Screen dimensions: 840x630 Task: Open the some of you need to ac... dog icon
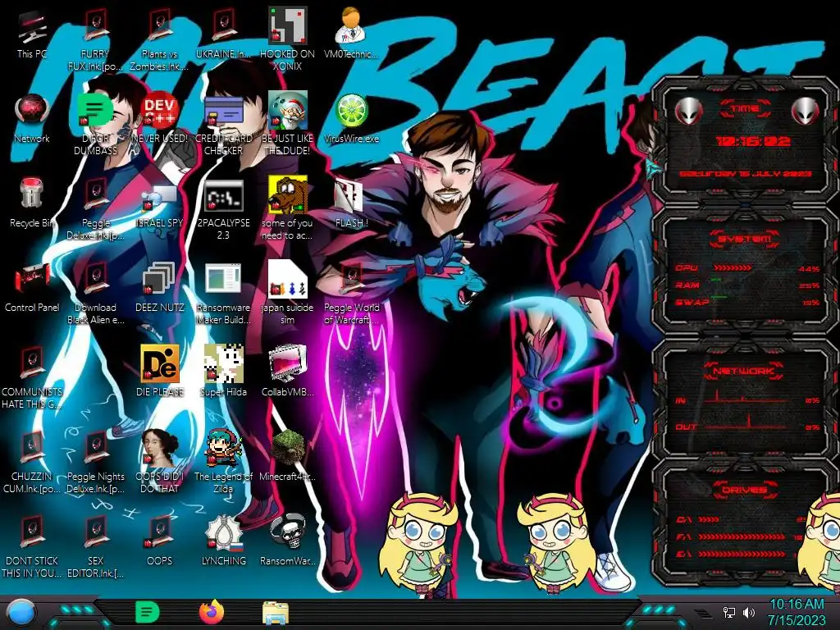(287, 195)
